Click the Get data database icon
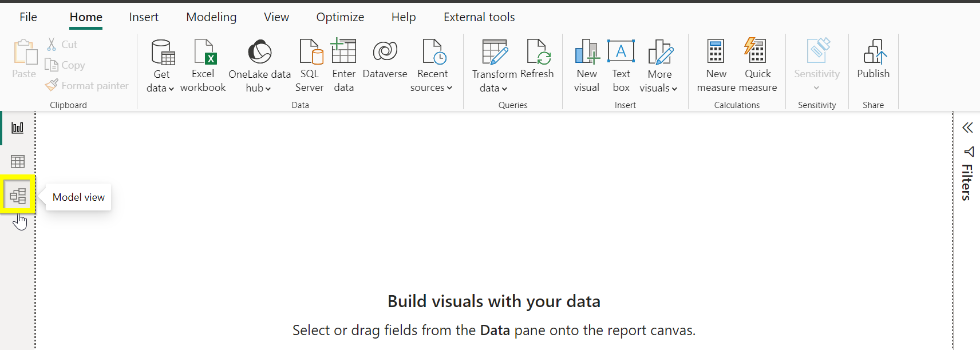Screen dimensions: 980x350 tap(163, 52)
